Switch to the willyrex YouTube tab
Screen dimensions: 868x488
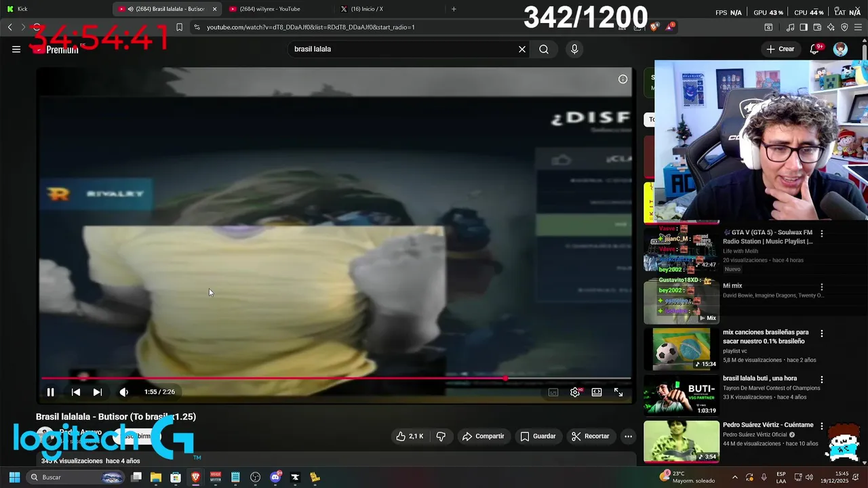tap(277, 9)
